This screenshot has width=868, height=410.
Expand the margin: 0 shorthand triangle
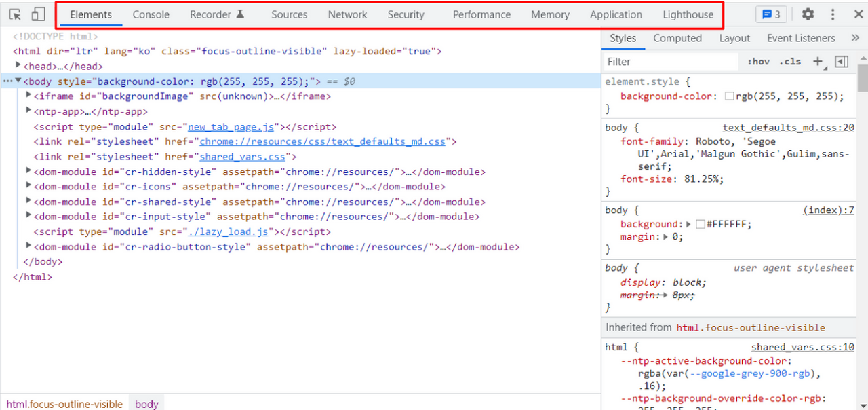pos(666,237)
